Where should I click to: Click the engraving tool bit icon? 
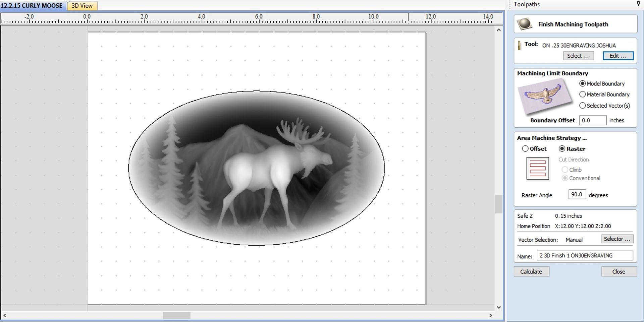pos(520,45)
